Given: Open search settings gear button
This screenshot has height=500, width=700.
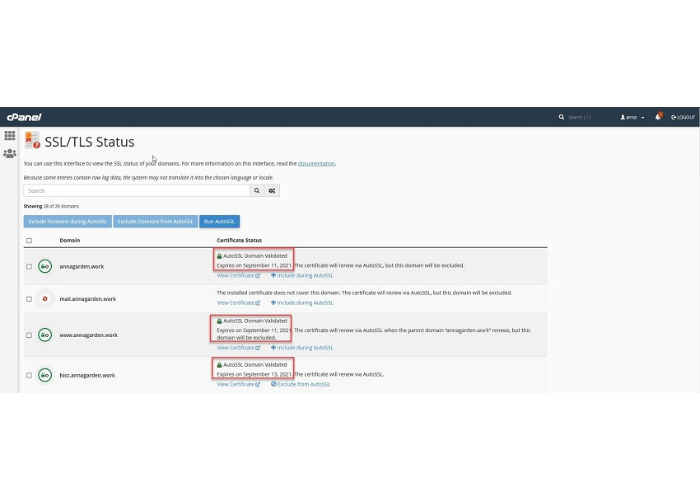Looking at the screenshot, I should tap(272, 190).
